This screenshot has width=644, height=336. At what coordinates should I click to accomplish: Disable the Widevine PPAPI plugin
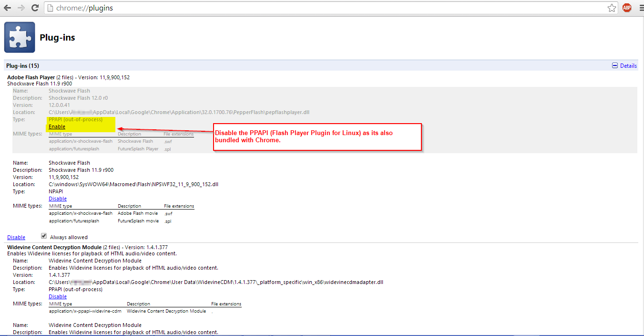click(x=58, y=296)
